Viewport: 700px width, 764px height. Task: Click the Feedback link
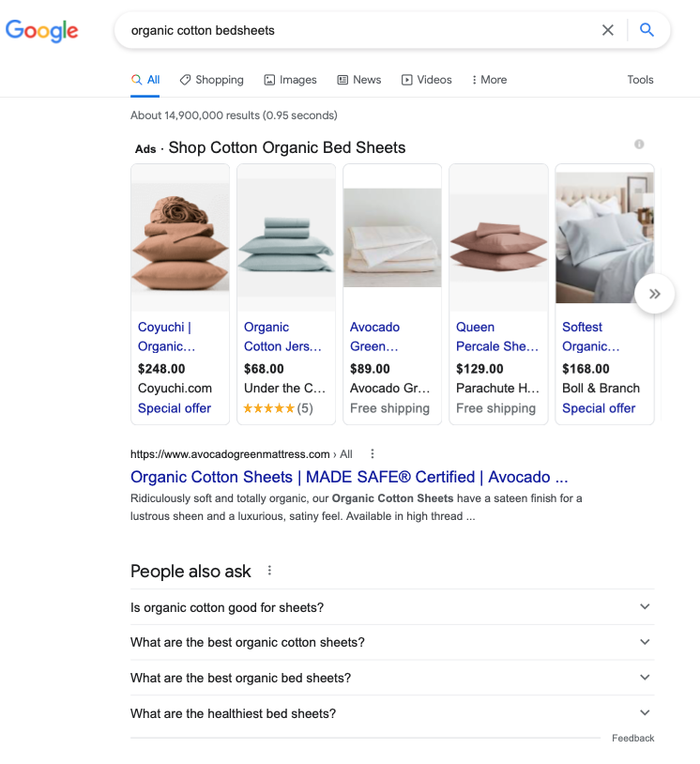[632, 738]
